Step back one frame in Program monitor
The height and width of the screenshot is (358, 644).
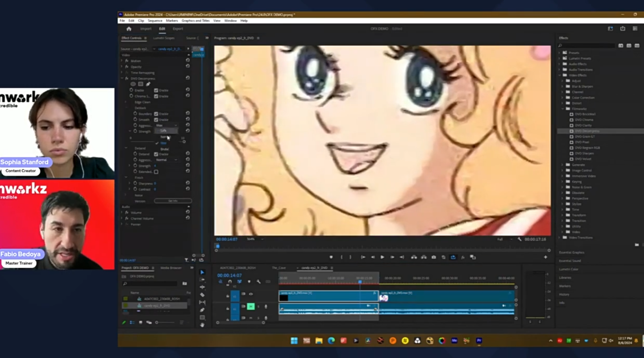(373, 257)
